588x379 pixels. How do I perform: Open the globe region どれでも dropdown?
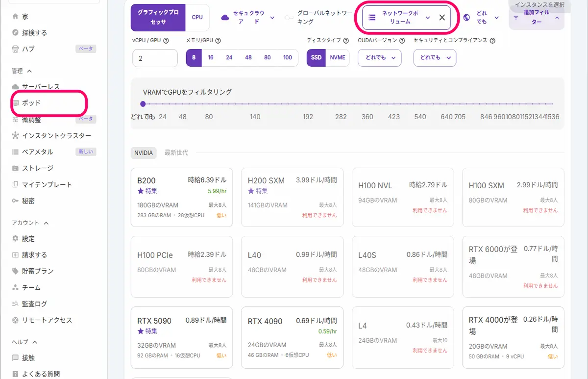pyautogui.click(x=482, y=18)
